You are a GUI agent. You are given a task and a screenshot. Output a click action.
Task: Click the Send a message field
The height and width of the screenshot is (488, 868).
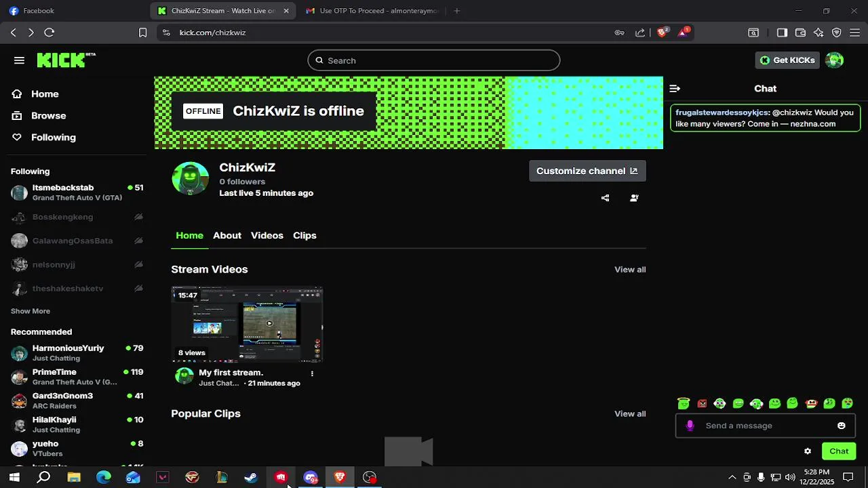(x=766, y=426)
